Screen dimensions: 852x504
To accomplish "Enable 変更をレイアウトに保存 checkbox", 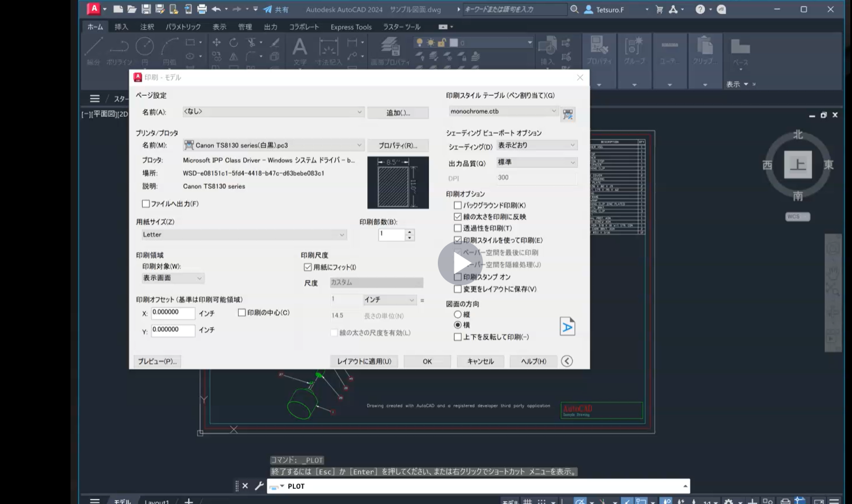I will click(458, 289).
